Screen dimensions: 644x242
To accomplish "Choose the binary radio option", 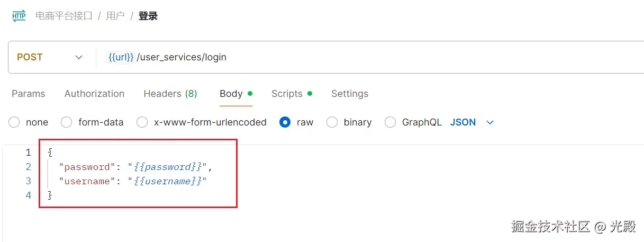I will (332, 122).
